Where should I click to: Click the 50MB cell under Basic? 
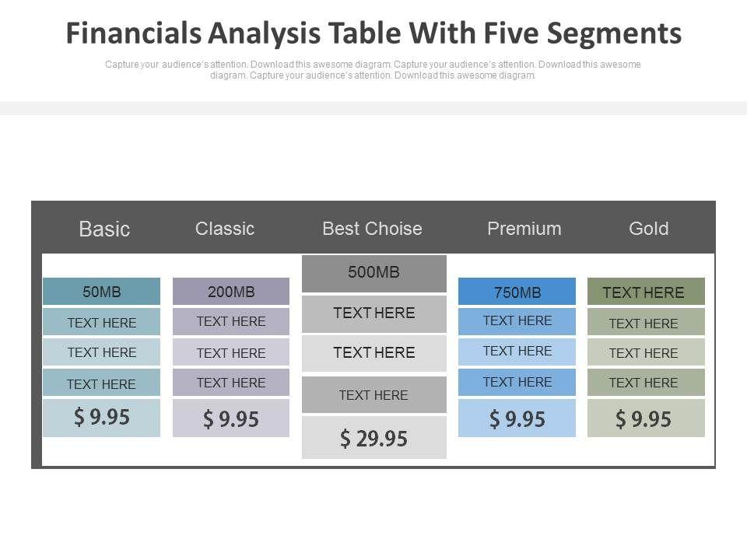102,292
